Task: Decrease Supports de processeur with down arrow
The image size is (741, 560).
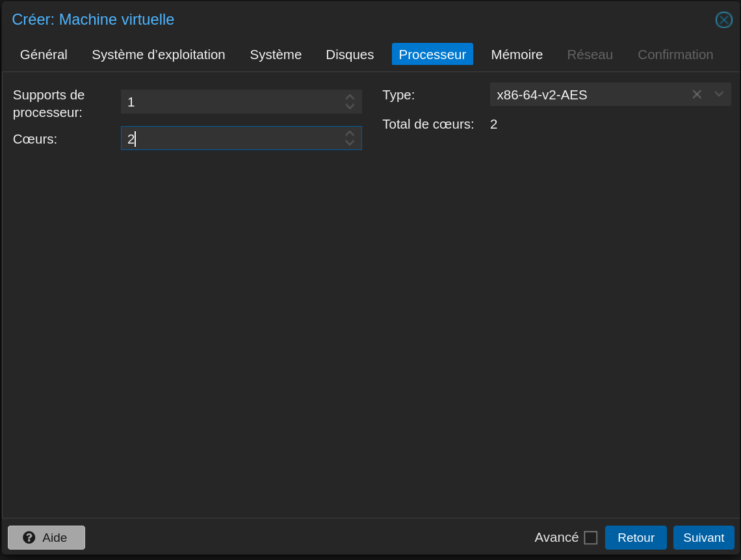Action: pos(350,107)
